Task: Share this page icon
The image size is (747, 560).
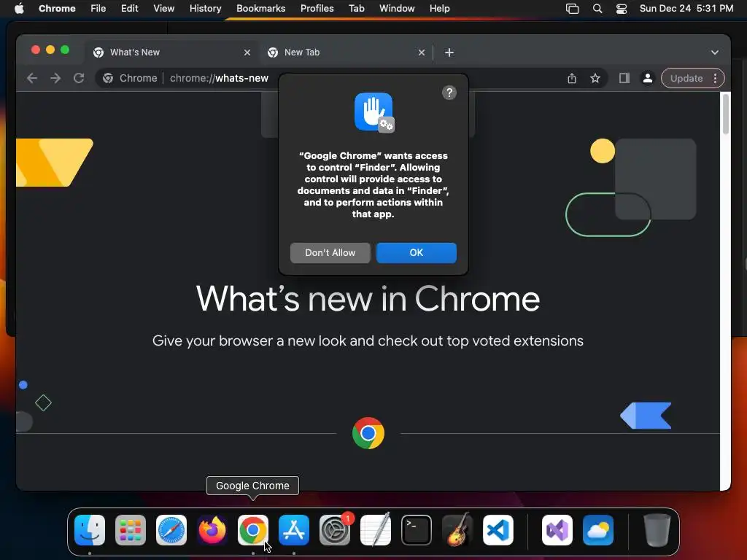Action: pyautogui.click(x=572, y=78)
